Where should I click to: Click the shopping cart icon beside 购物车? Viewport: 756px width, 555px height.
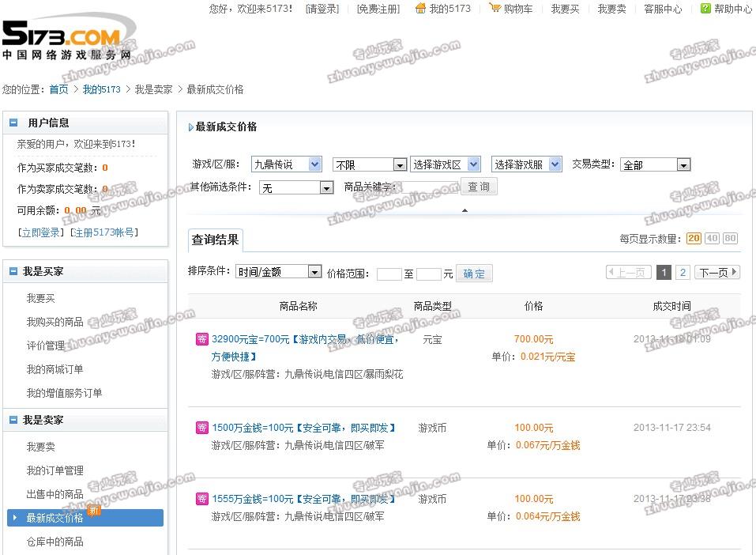tap(495, 8)
